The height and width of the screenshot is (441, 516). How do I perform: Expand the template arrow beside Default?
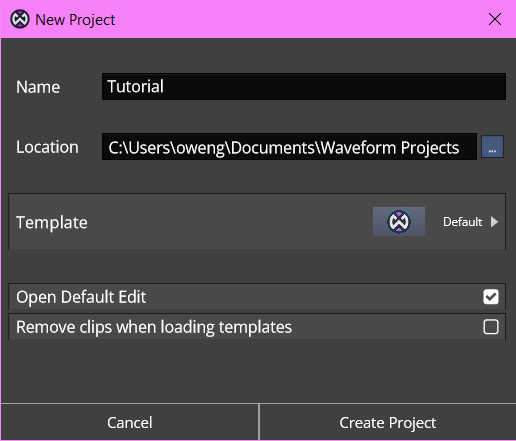click(495, 222)
